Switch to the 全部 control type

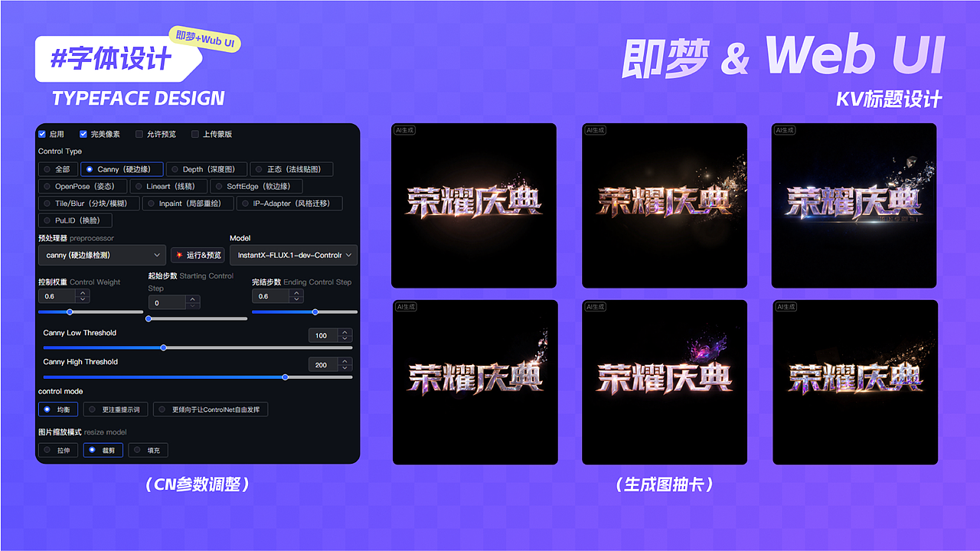[58, 169]
